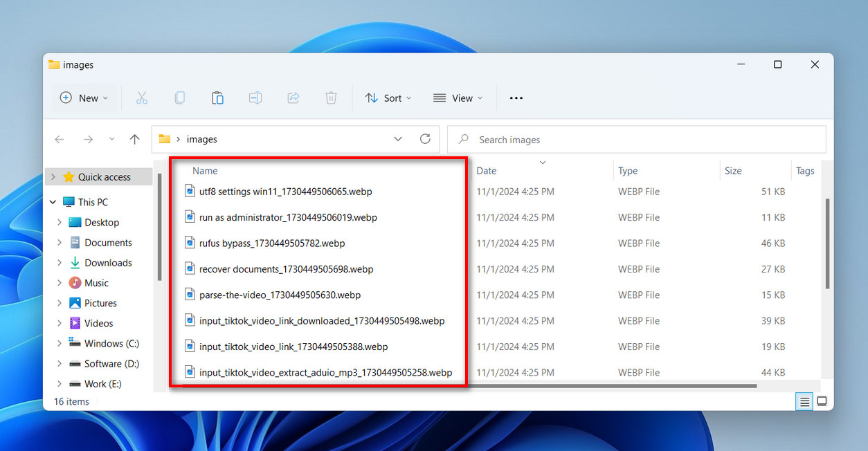Go forward with the right arrow
This screenshot has width=868, height=451.
click(x=88, y=139)
